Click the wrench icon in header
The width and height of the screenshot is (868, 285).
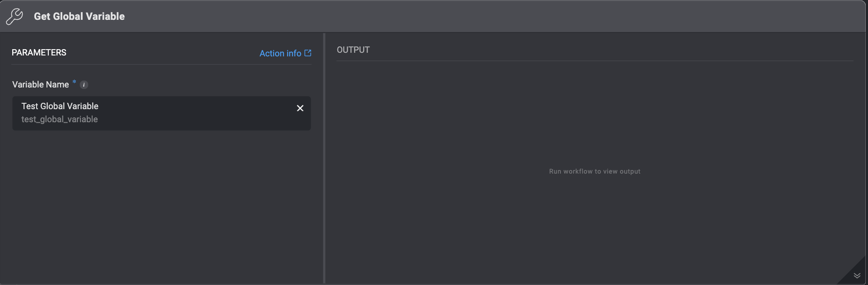click(14, 16)
